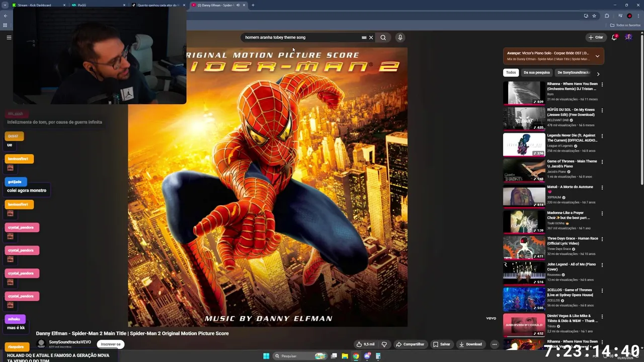
Task: Select the 'Todos' filter chip
Action: click(x=511, y=72)
